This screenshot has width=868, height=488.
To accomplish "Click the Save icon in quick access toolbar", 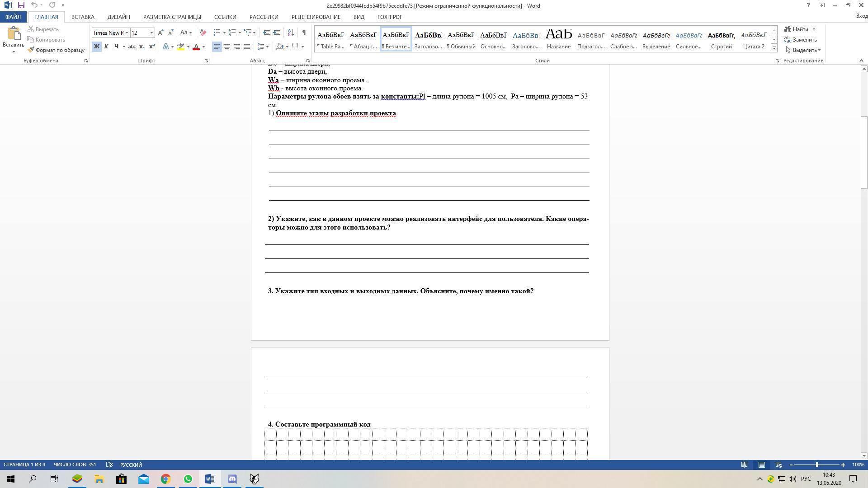I will (21, 5).
